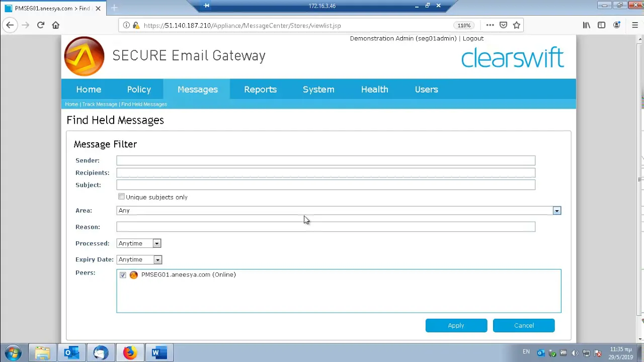Open the System navigation tab
Image resolution: width=644 pixels, height=362 pixels.
pos(318,89)
